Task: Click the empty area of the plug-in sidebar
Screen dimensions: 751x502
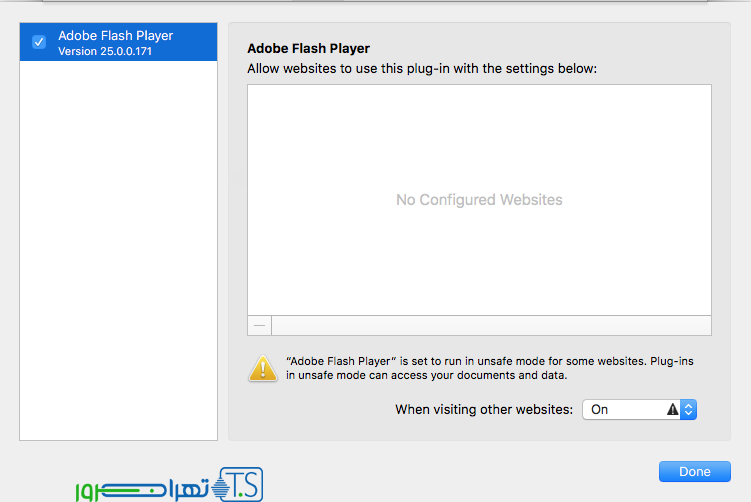Action: point(118,250)
